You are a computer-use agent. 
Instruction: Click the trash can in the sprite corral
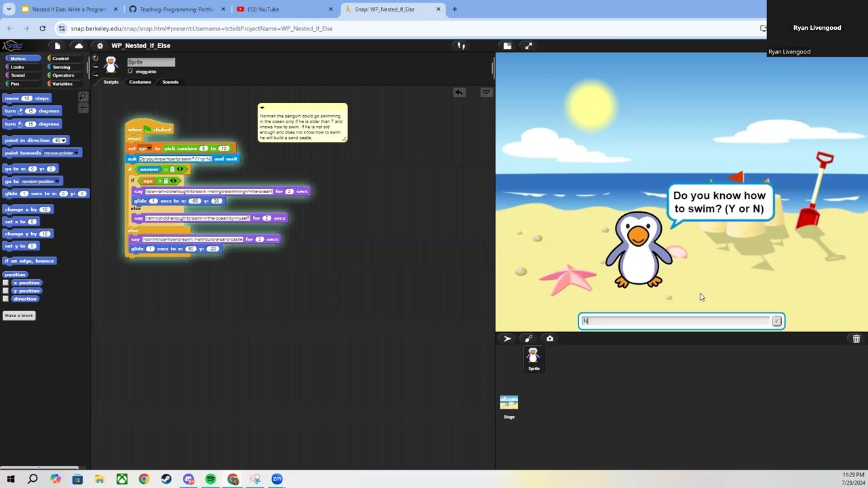(856, 338)
